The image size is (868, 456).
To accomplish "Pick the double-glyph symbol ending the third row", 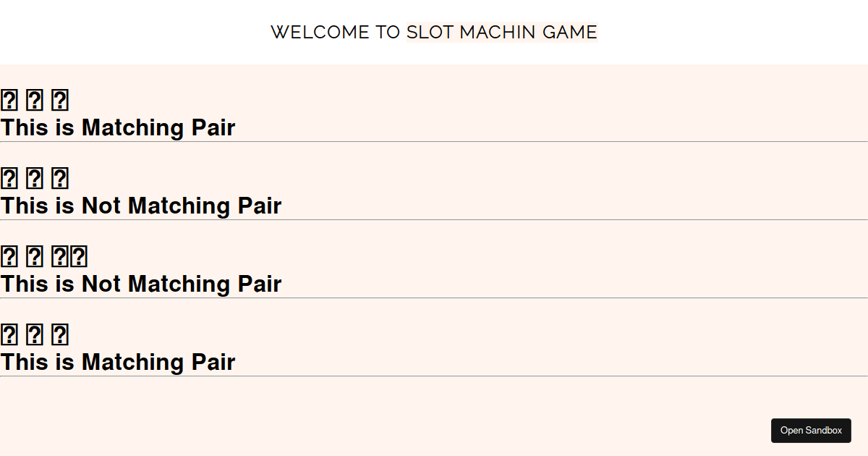I will tap(69, 256).
